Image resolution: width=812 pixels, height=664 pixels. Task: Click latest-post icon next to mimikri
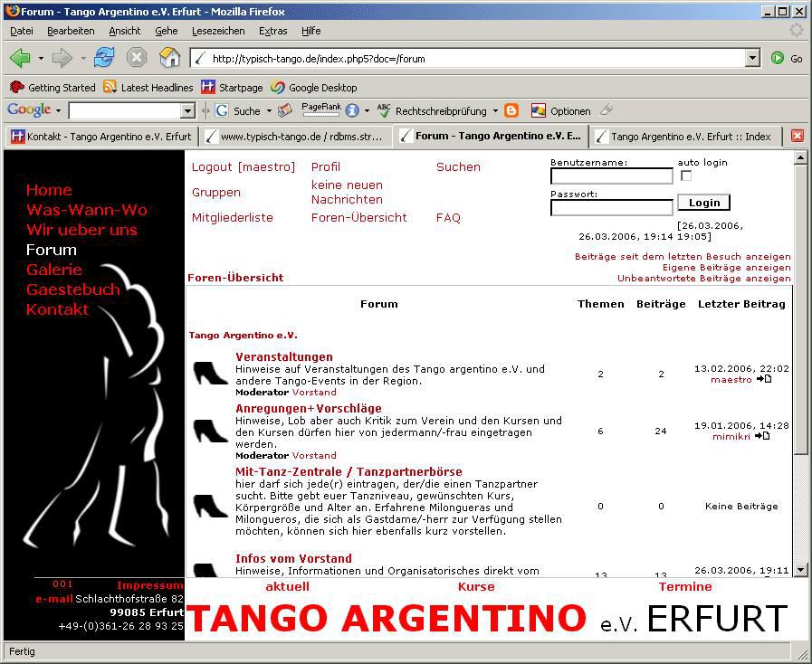pos(763,436)
